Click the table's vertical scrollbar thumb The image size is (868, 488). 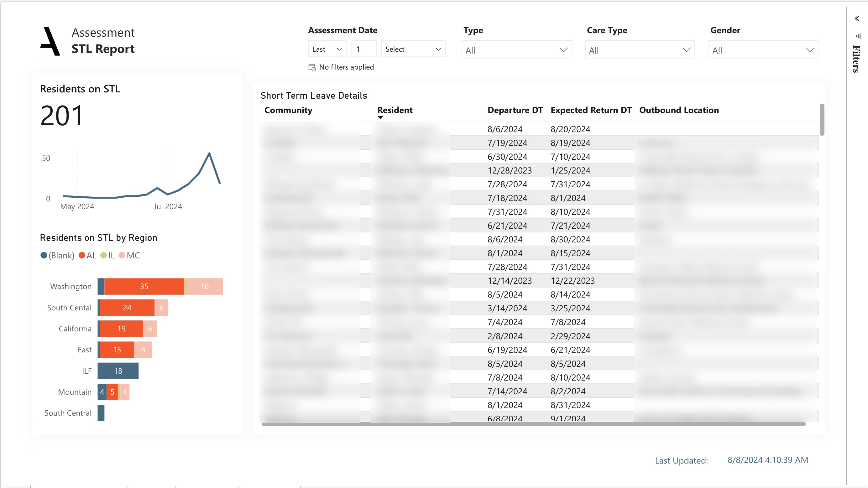point(822,120)
